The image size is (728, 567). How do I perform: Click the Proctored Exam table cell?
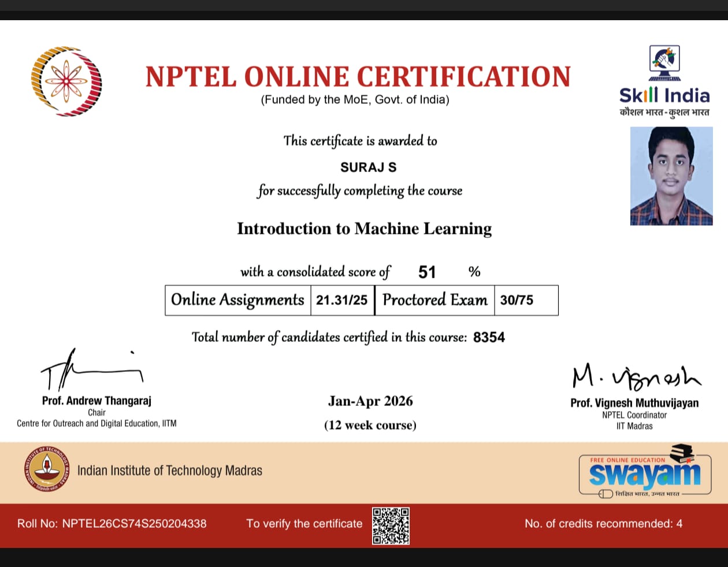(435, 300)
